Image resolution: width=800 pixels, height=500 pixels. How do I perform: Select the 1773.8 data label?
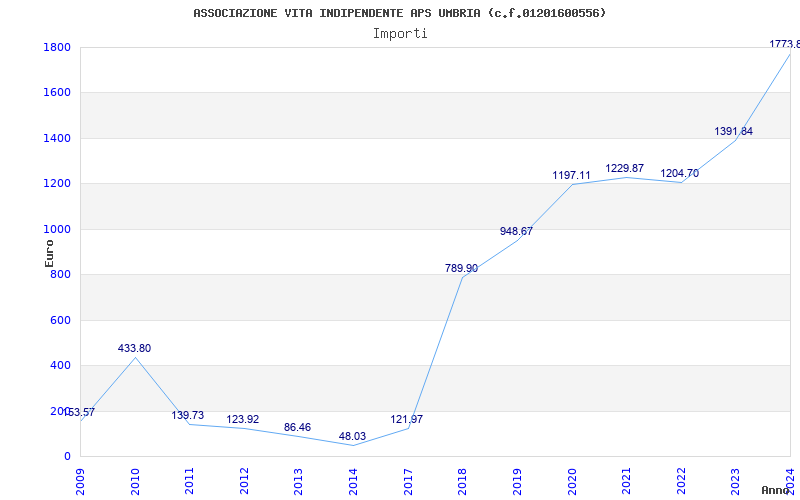click(x=785, y=44)
